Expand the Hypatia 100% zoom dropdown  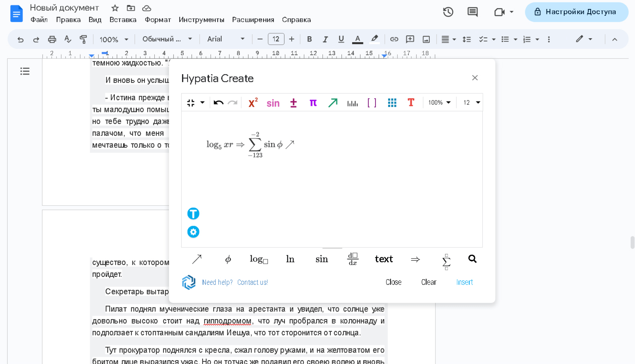click(x=439, y=103)
